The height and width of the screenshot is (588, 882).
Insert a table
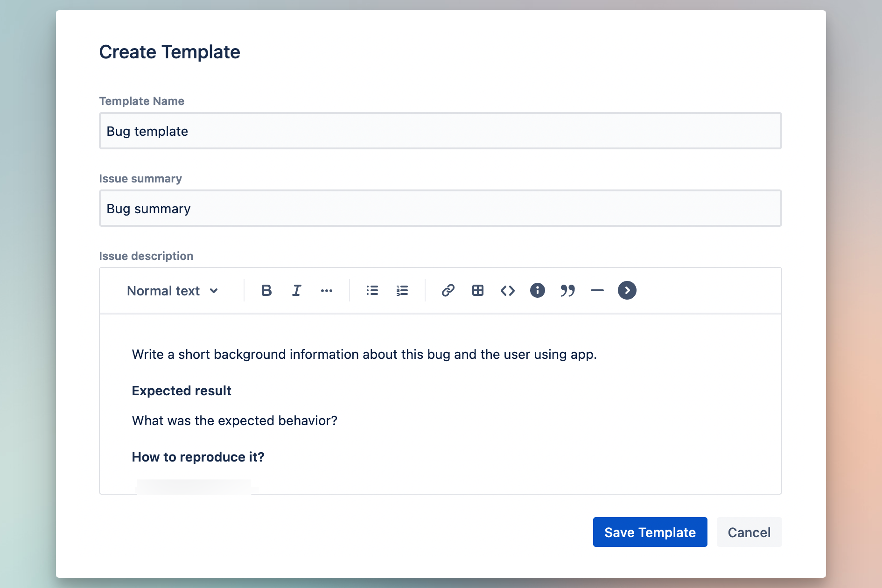pyautogui.click(x=478, y=290)
